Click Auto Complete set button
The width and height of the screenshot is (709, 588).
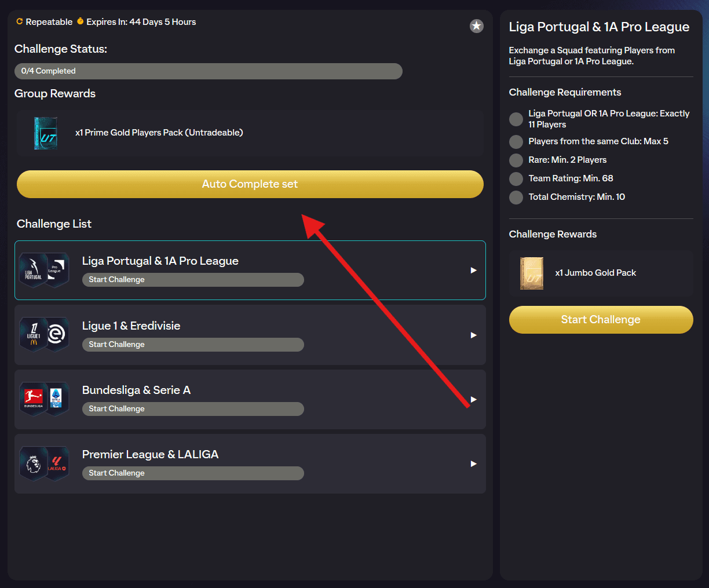click(x=250, y=184)
